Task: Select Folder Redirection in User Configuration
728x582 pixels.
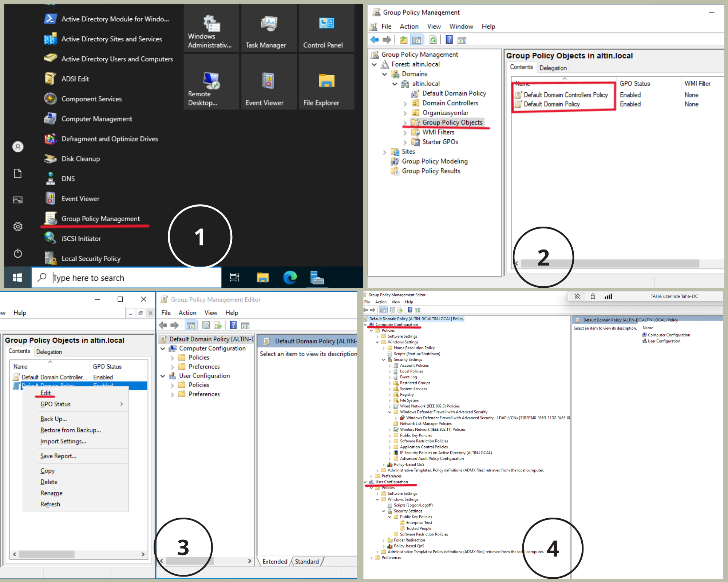Action: click(409, 540)
